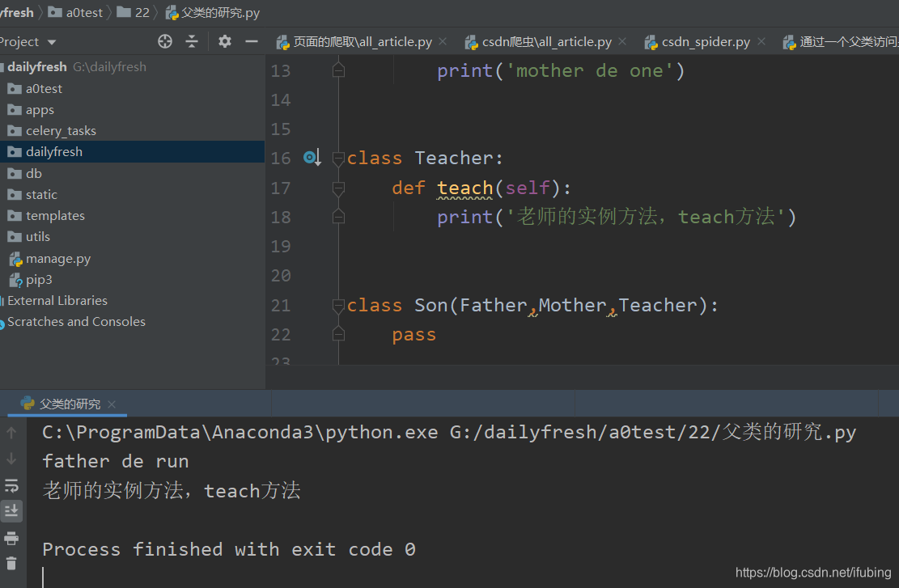
Task: Fold class Teacher at line 16
Action: [x=338, y=159]
